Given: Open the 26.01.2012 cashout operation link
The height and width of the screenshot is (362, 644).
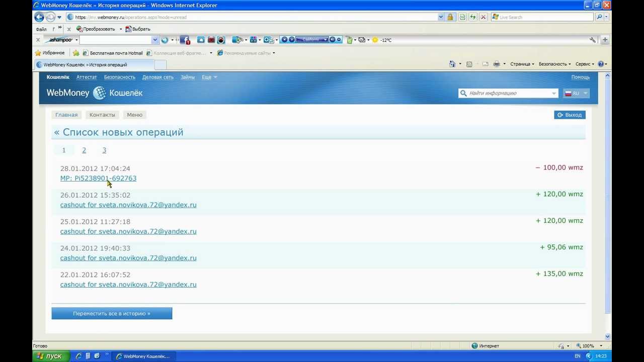Looking at the screenshot, I should click(x=128, y=205).
